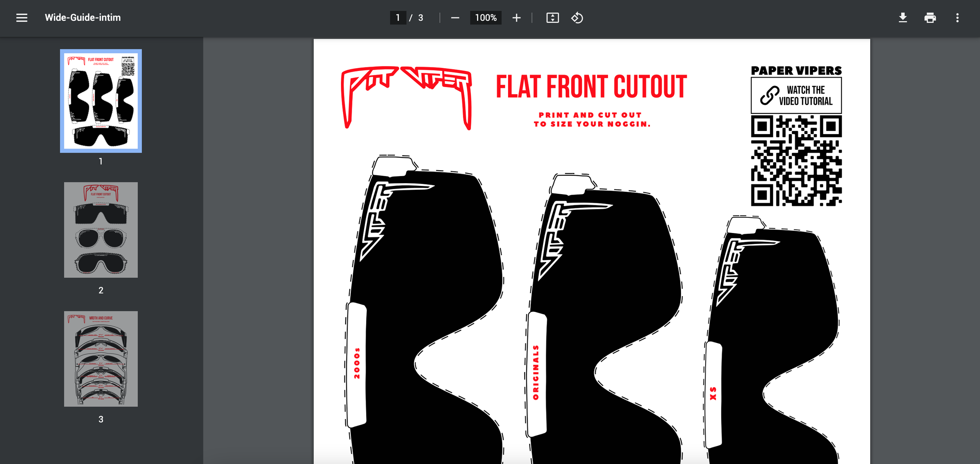The image size is (980, 464).
Task: Click the fit to page icon
Action: [x=552, y=18]
